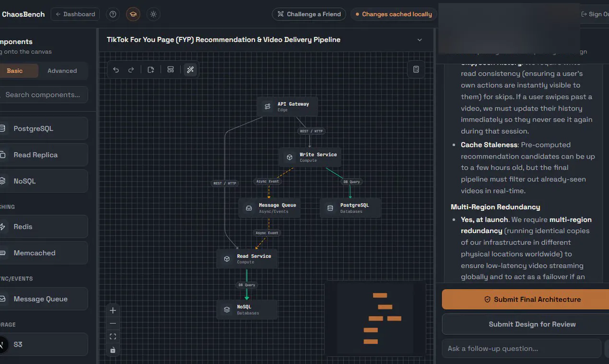Viewport: 609px width, 364px height.
Task: Select the NoSQL node on canvas
Action: pyautogui.click(x=246, y=309)
